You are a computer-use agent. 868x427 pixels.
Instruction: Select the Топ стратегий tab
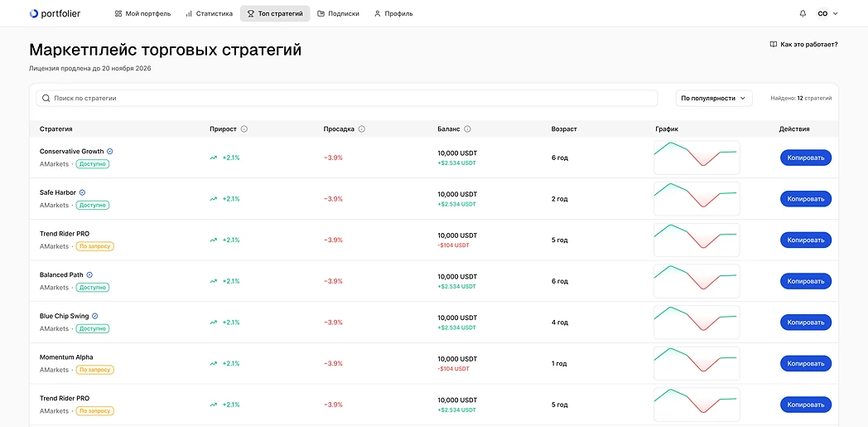click(x=275, y=13)
